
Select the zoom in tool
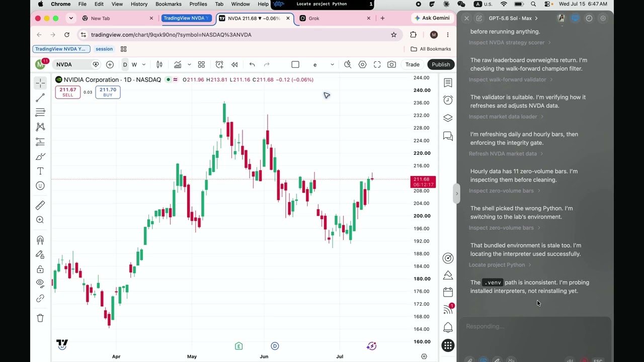(x=40, y=220)
